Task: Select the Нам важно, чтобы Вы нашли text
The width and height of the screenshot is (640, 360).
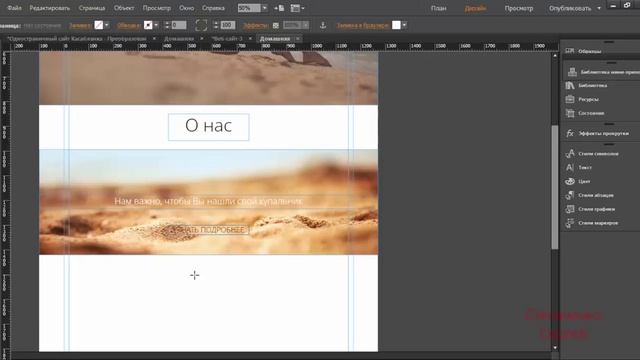Action: click(x=209, y=201)
